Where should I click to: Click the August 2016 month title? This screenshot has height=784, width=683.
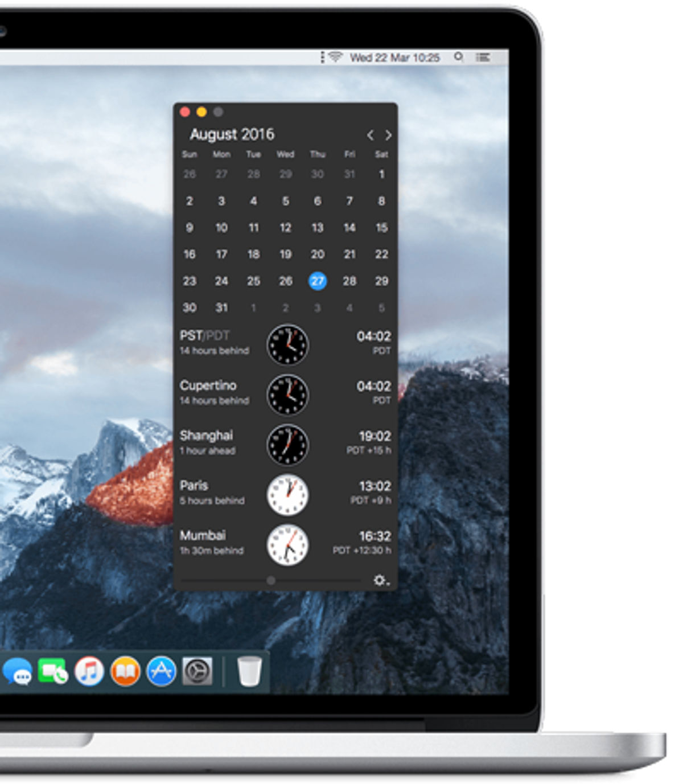coord(232,134)
